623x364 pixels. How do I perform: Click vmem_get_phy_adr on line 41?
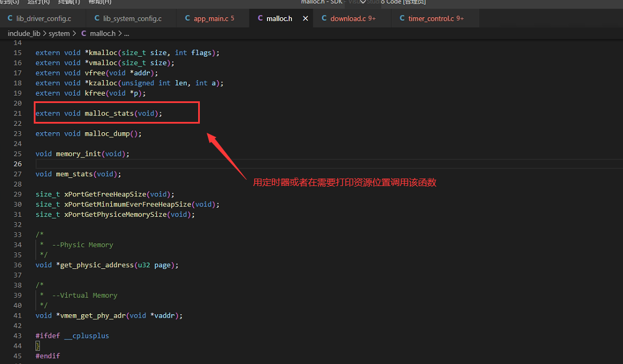93,315
